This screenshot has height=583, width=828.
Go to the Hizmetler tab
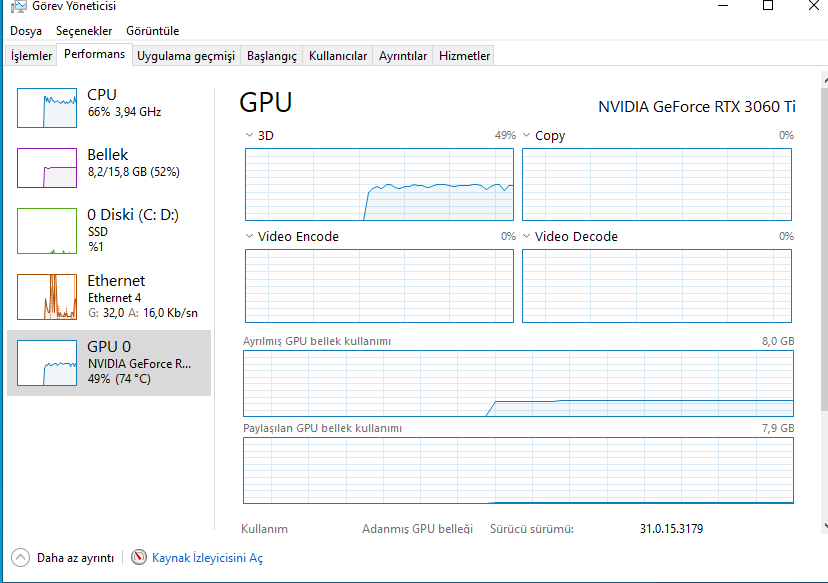click(464, 56)
